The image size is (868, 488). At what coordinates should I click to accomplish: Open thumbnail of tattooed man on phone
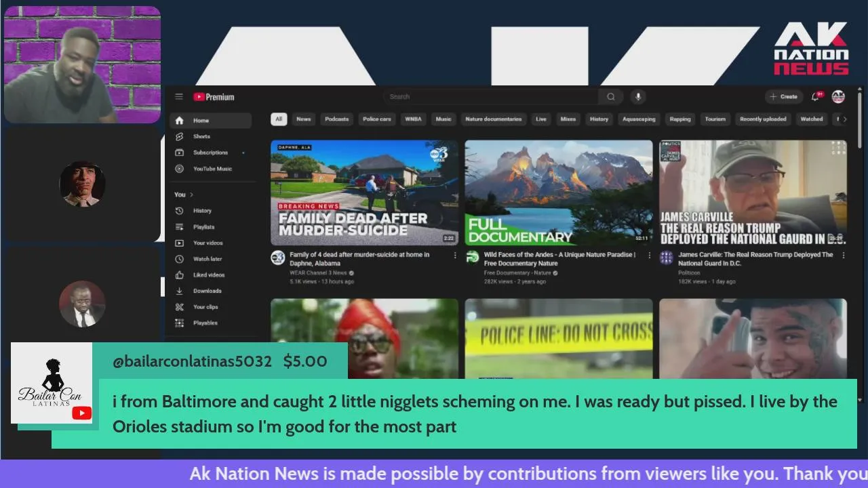(x=753, y=339)
